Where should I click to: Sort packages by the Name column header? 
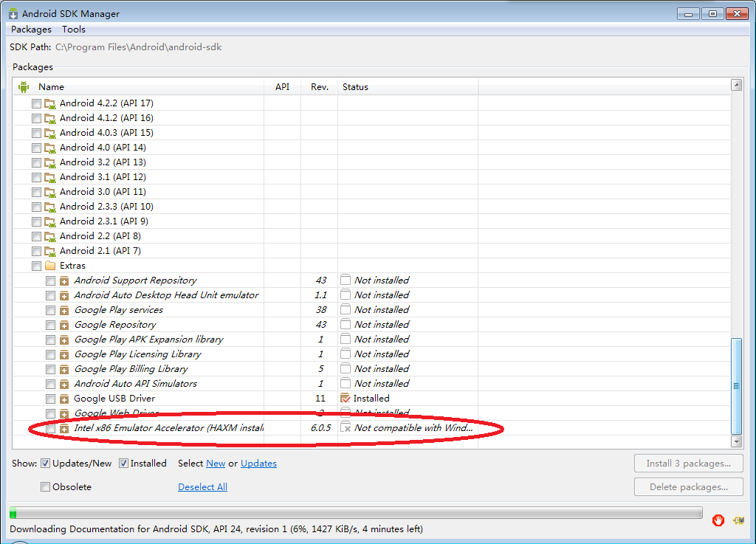[x=51, y=87]
